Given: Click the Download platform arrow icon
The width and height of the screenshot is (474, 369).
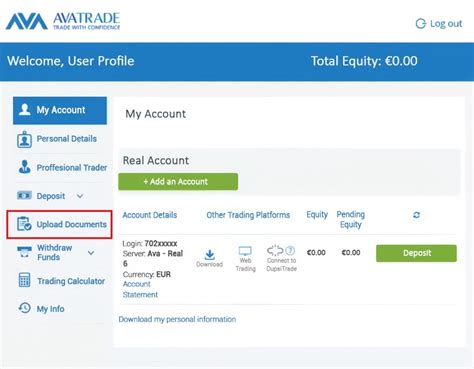Looking at the screenshot, I should pyautogui.click(x=210, y=255).
